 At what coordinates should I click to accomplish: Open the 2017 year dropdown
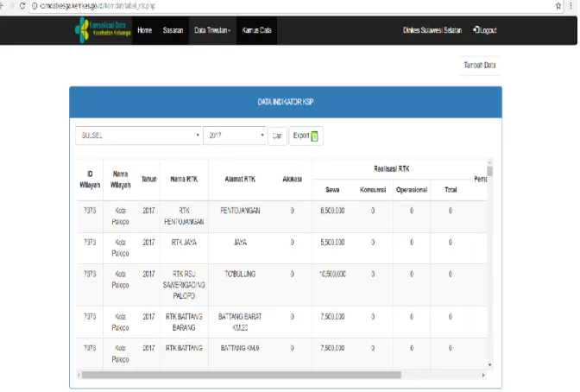click(235, 136)
